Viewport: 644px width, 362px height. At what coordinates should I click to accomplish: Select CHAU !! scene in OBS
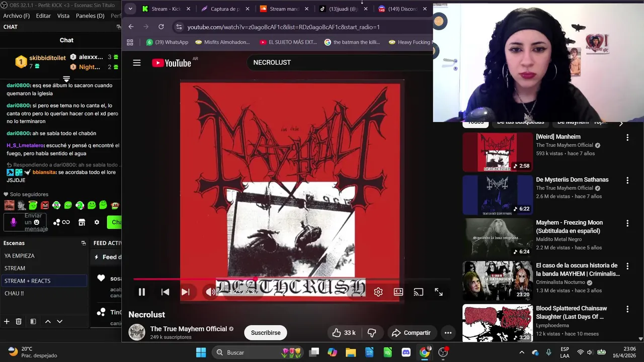coord(44,293)
